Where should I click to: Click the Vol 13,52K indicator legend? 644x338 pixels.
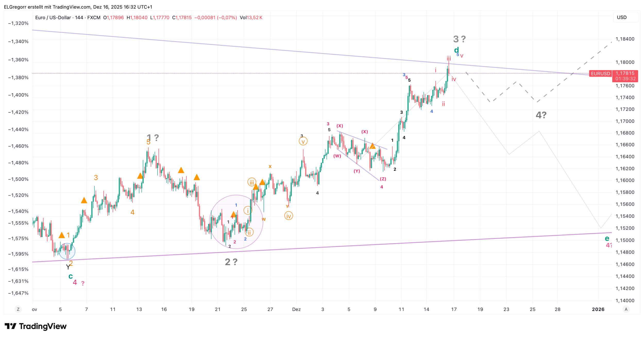(251, 18)
